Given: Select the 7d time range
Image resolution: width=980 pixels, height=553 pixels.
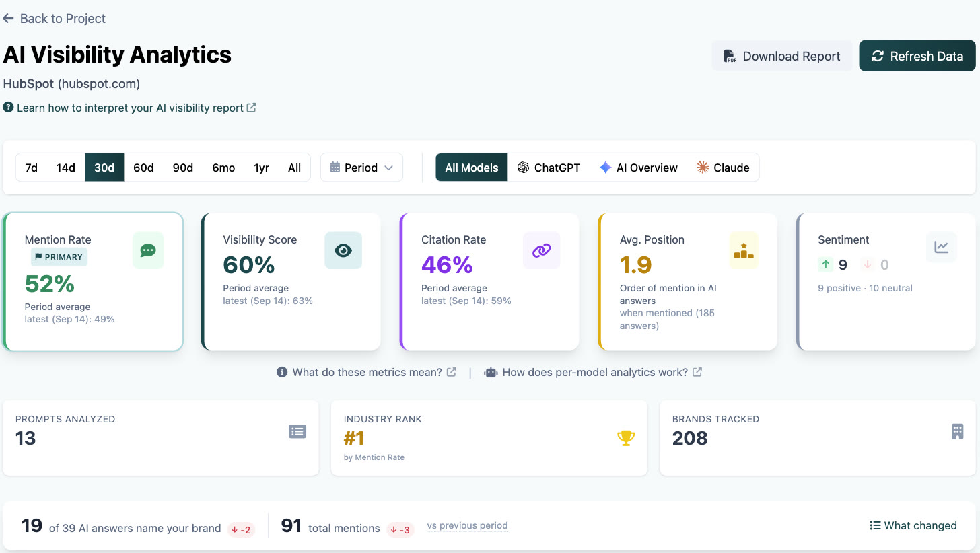Looking at the screenshot, I should 32,168.
